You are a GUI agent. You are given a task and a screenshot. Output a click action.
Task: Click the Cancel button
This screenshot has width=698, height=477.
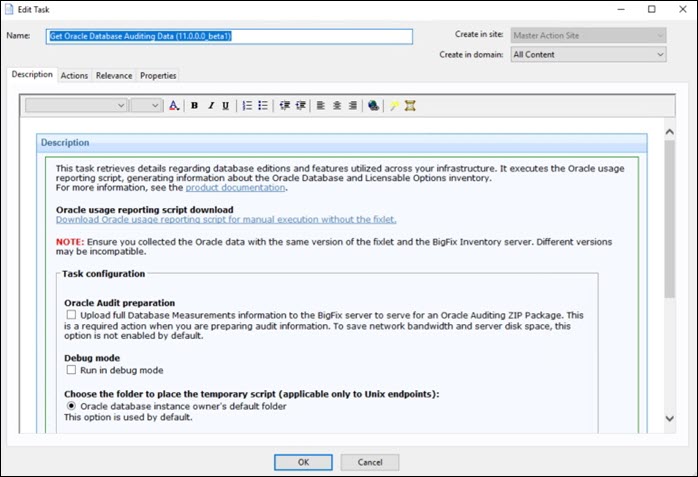370,462
